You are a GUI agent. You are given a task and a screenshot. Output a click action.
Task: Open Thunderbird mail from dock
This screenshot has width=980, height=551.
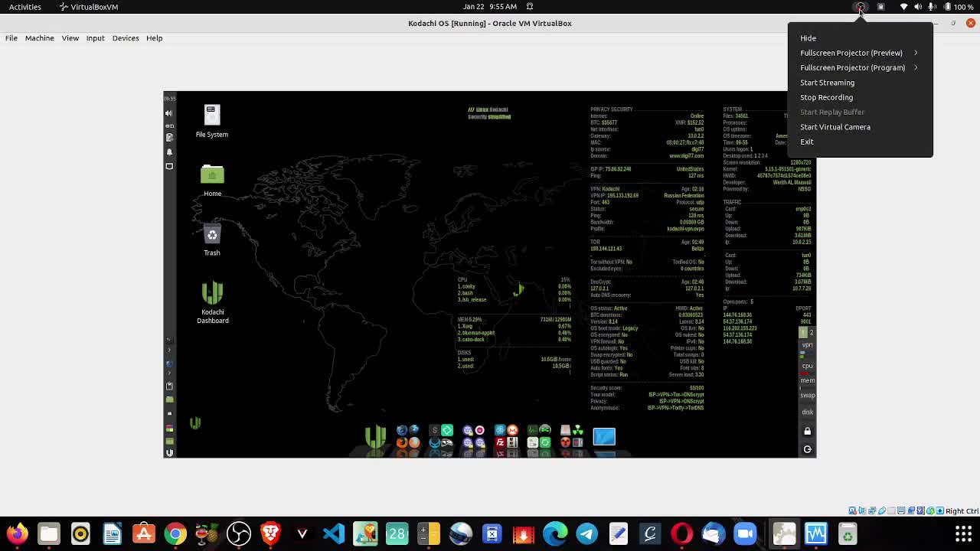coord(713,533)
